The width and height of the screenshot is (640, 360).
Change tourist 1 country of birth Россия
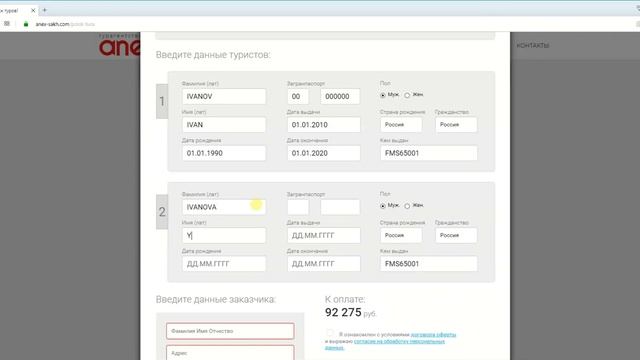(401, 125)
